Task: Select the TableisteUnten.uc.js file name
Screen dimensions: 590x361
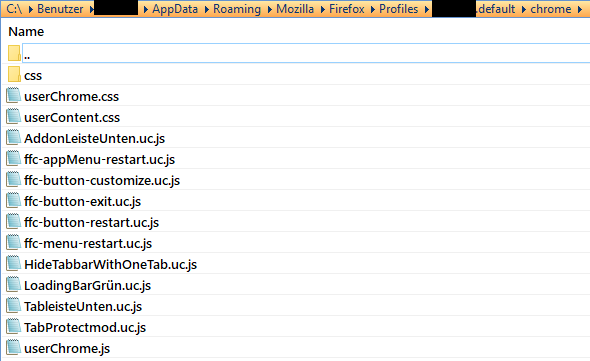Action: tap(83, 306)
